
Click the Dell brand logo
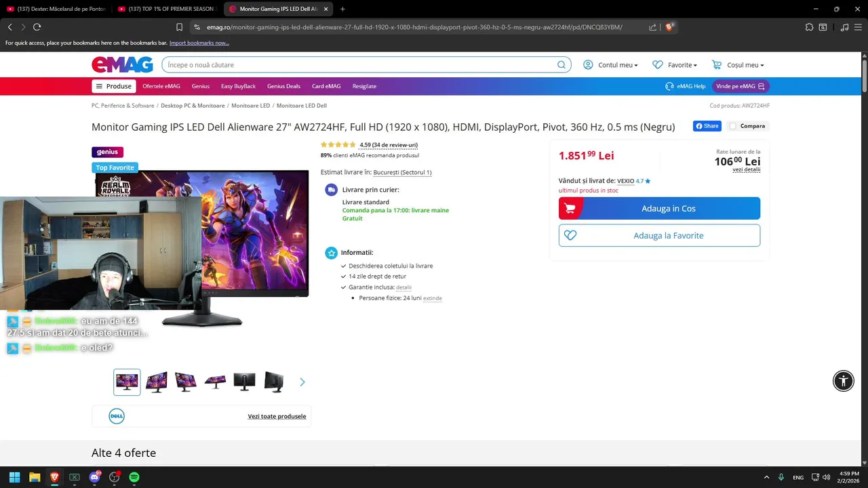click(117, 416)
